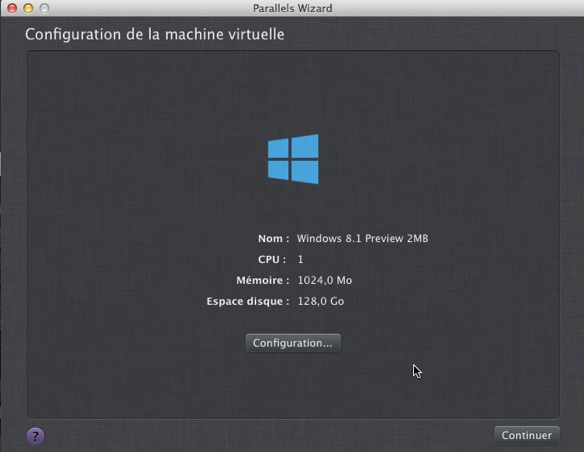Click the Parallels Wizard title text
Viewport: 584px width, 452px height.
coord(292,8)
